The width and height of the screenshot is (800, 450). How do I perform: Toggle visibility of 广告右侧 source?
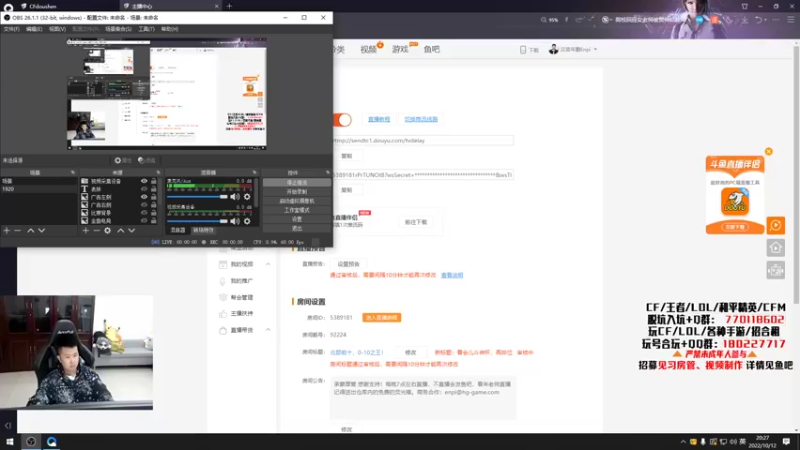pos(144,205)
